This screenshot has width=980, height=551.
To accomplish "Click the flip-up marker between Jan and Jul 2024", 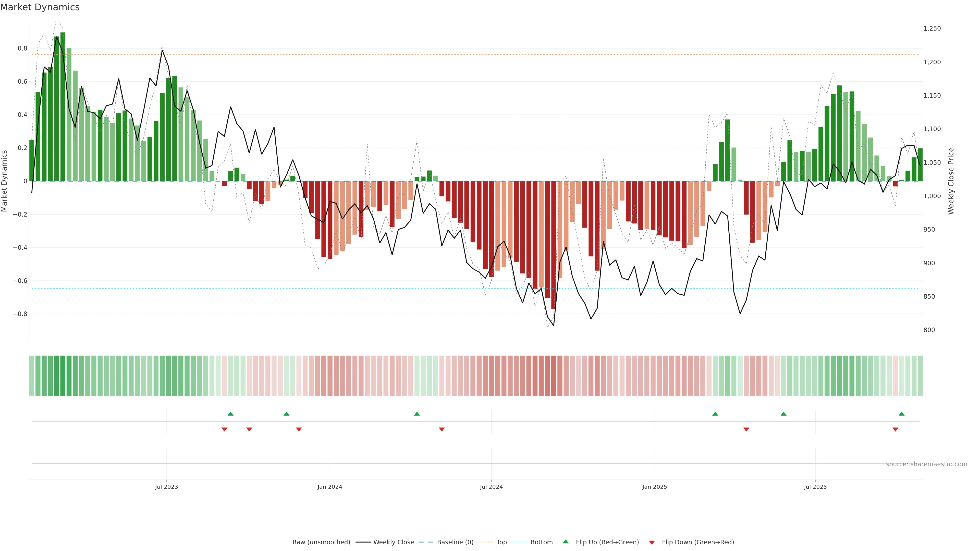I will click(x=417, y=414).
